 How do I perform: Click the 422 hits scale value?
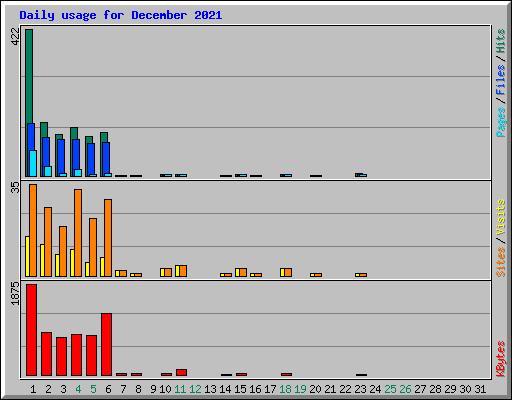pyautogui.click(x=15, y=37)
